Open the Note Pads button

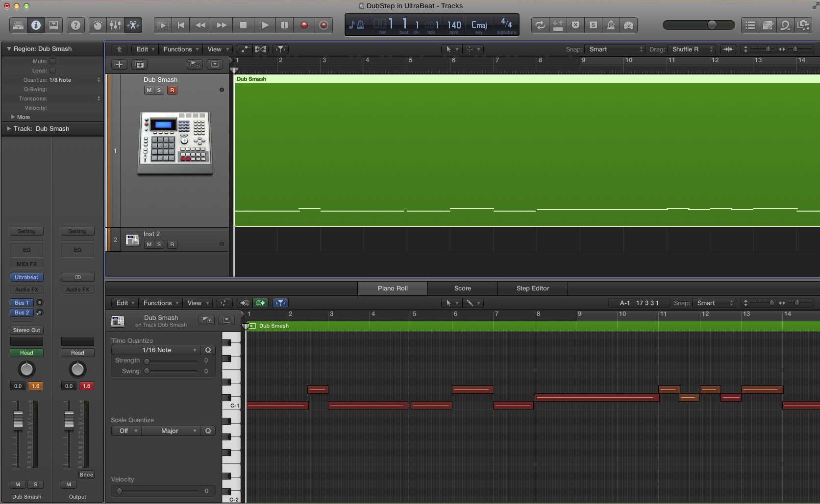768,25
